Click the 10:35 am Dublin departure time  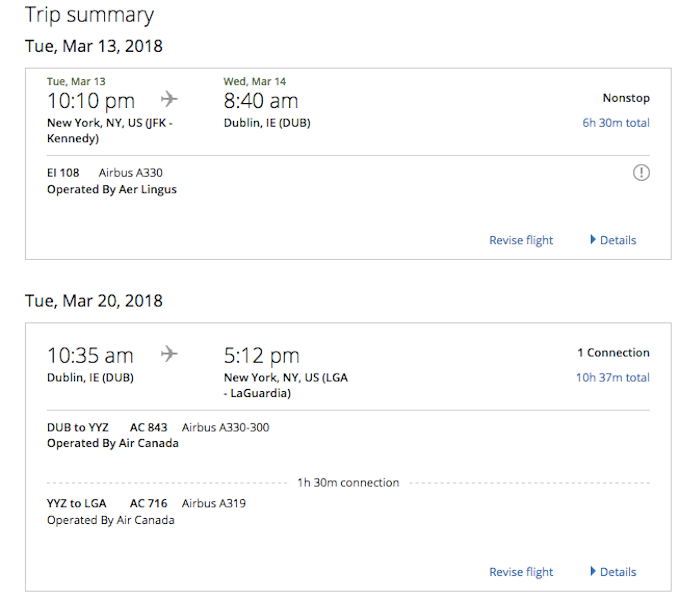[90, 355]
